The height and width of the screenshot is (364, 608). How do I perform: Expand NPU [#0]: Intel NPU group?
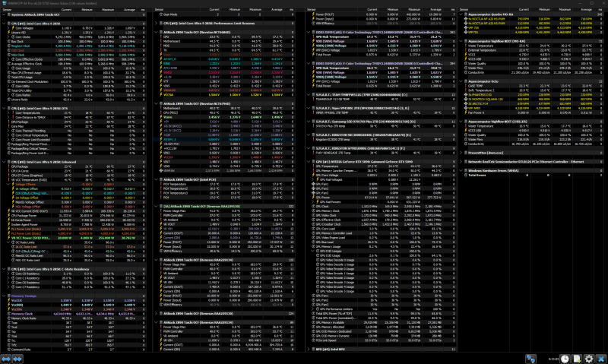click(309, 350)
